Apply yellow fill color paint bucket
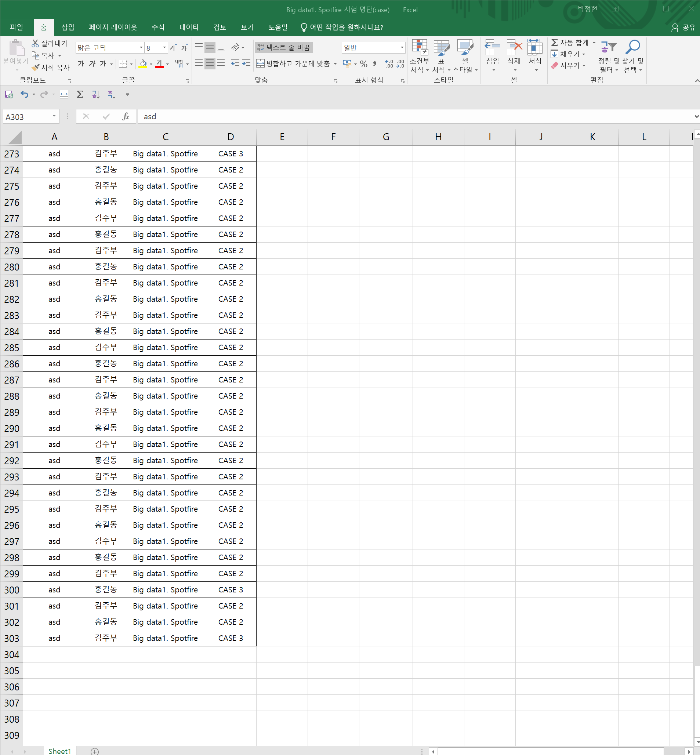Image resolution: width=700 pixels, height=755 pixels. pos(143,63)
